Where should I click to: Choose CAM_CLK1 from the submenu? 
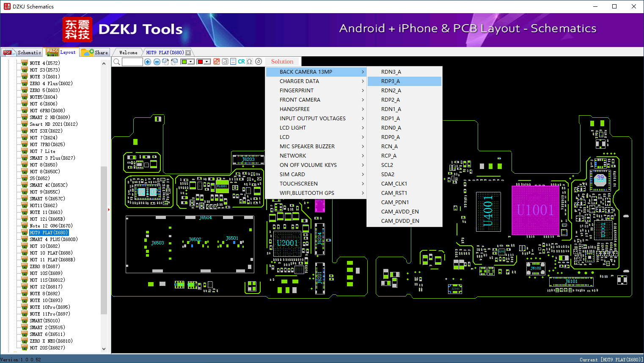[405, 184]
